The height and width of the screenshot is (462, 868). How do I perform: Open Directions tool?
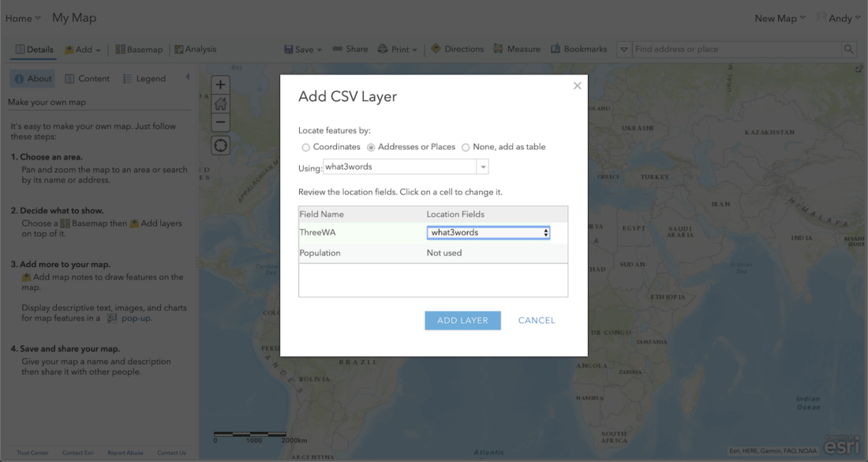457,49
